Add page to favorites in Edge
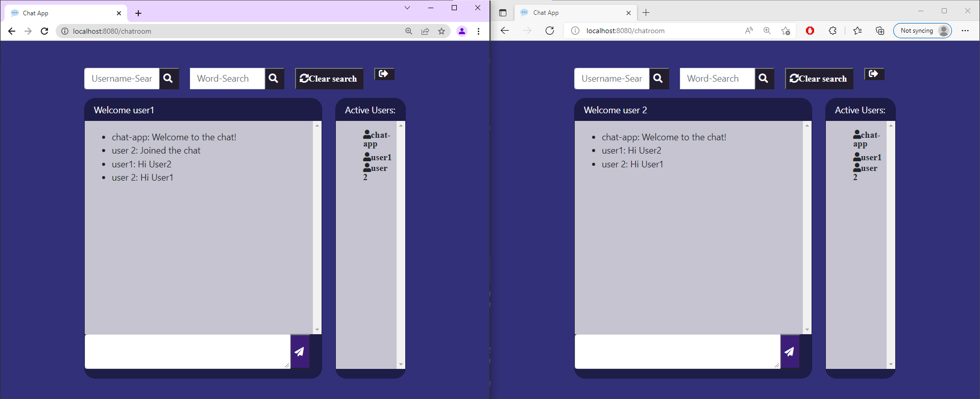The height and width of the screenshot is (399, 980). [x=786, y=31]
